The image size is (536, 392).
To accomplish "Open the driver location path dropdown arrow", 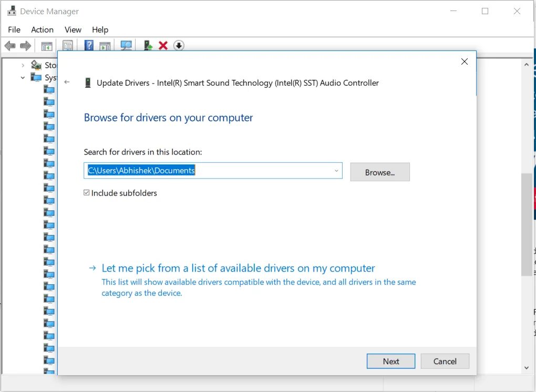I will (336, 171).
